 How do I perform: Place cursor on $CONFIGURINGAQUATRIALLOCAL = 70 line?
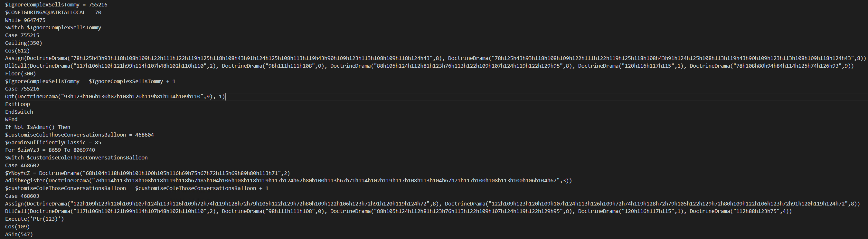point(53,13)
